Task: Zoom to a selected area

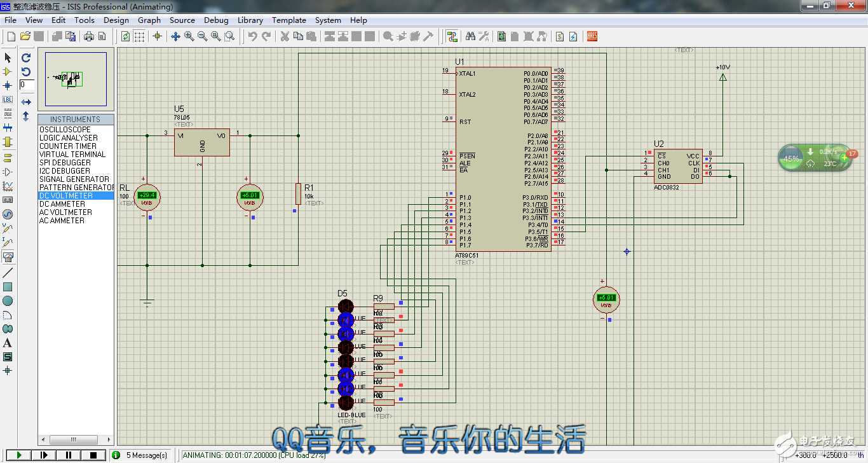Action: (x=229, y=36)
